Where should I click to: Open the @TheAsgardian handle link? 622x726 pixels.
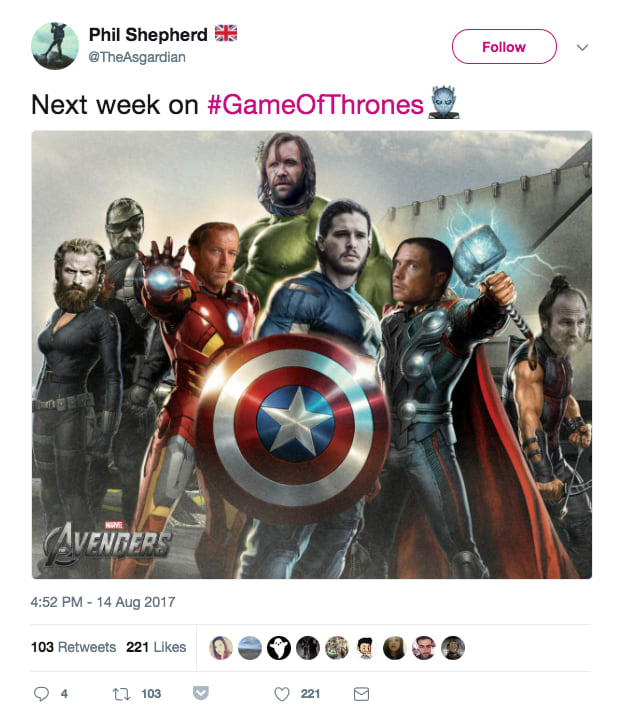click(x=137, y=57)
